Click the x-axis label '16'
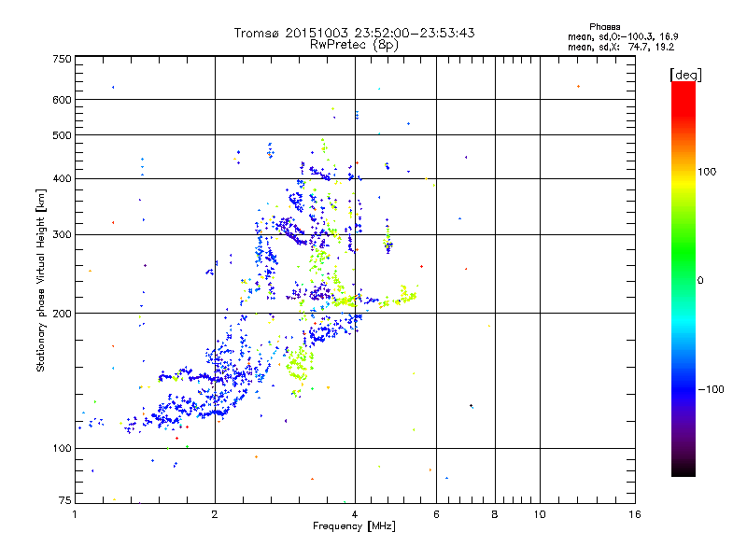The width and height of the screenshot is (747, 560). pyautogui.click(x=635, y=514)
